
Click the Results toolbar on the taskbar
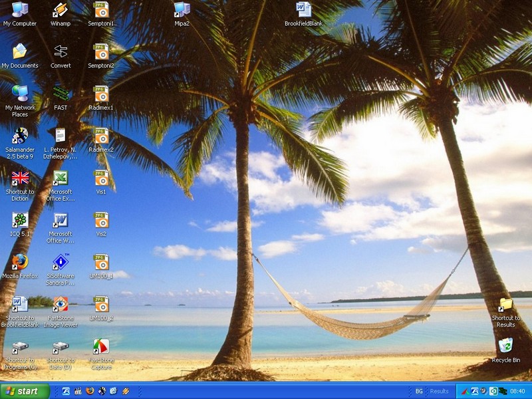pos(439,391)
